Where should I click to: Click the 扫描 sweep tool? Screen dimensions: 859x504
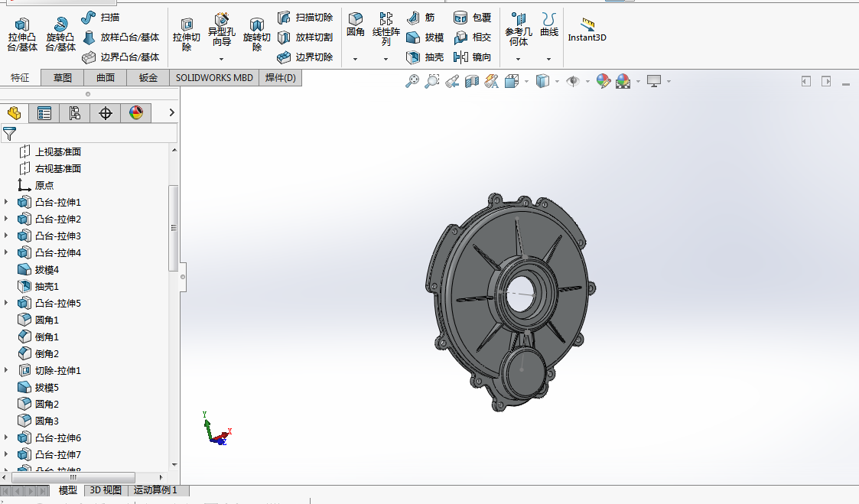tap(100, 18)
